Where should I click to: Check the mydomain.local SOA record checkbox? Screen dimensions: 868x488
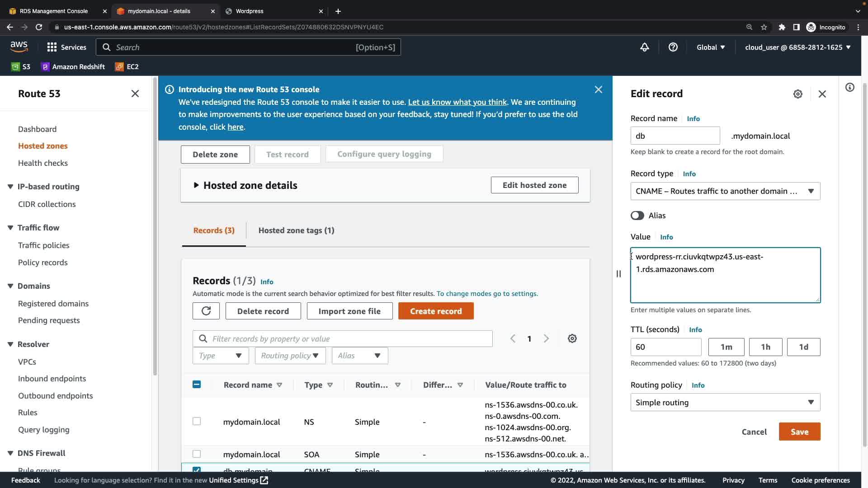[x=197, y=454]
